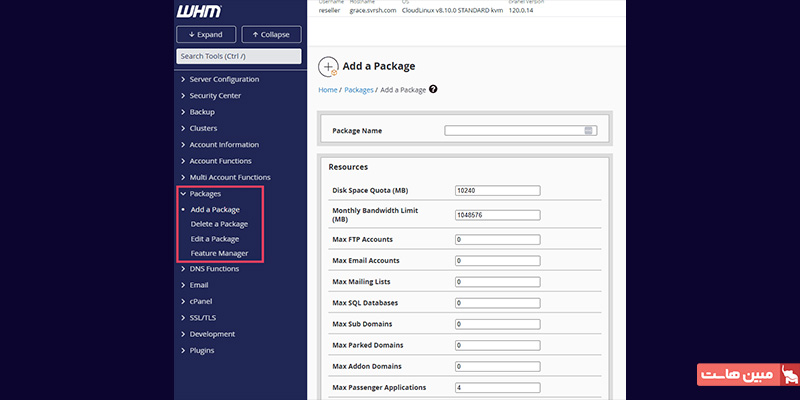The width and height of the screenshot is (800, 400).
Task: Open the help question mark icon
Action: [433, 90]
